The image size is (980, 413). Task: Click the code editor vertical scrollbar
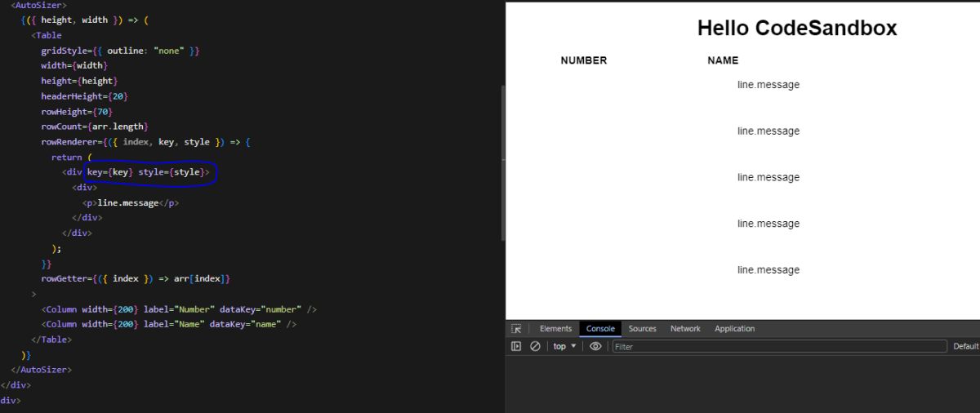click(503, 163)
